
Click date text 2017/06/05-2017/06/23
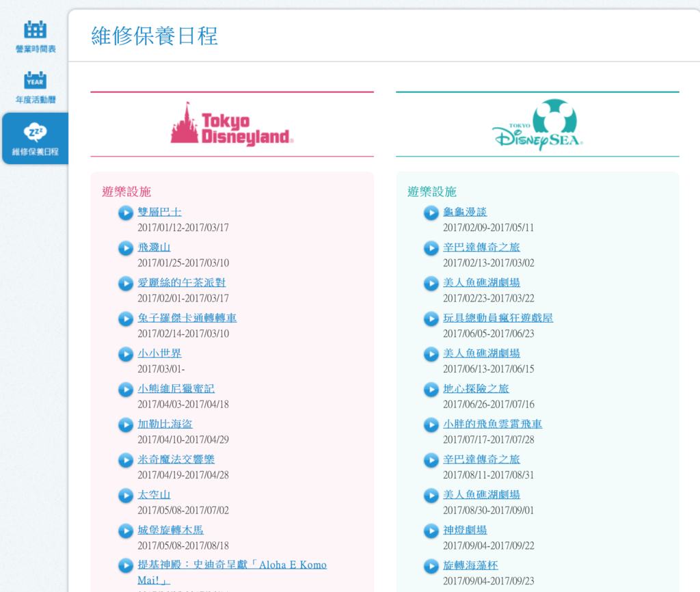[488, 334]
